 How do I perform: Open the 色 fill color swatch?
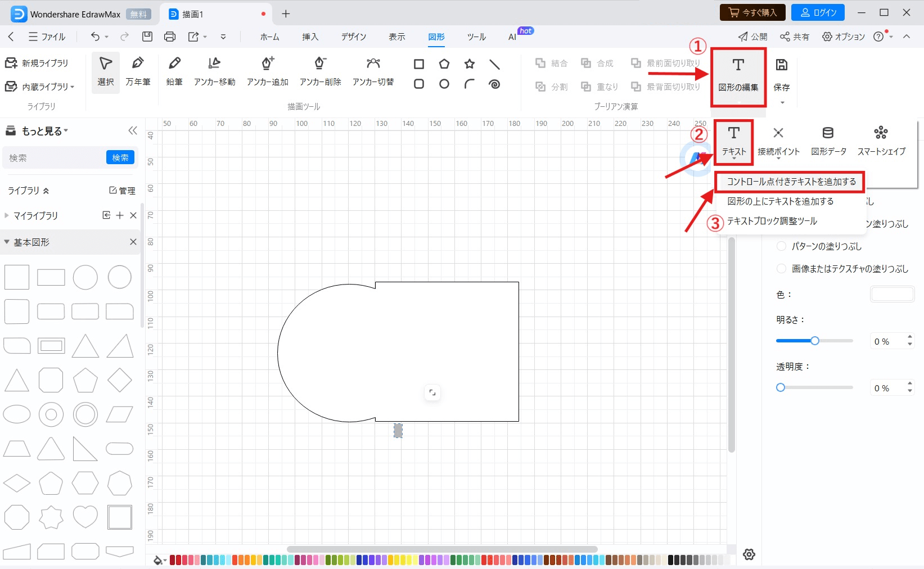pyautogui.click(x=892, y=294)
